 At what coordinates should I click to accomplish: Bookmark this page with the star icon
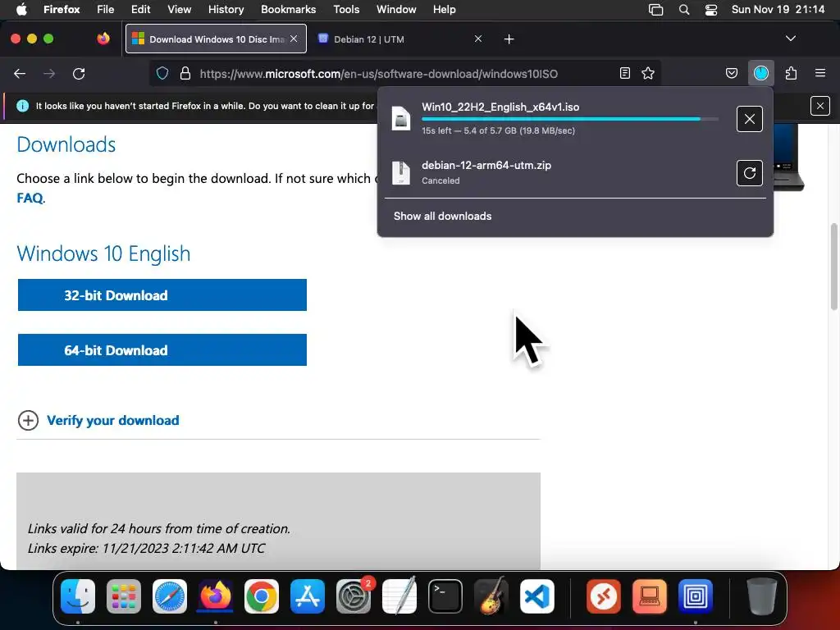click(648, 73)
